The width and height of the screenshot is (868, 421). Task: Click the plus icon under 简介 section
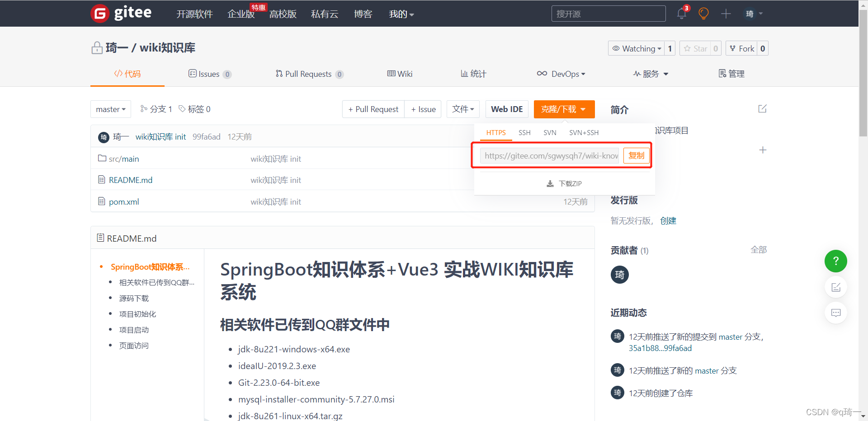click(763, 150)
